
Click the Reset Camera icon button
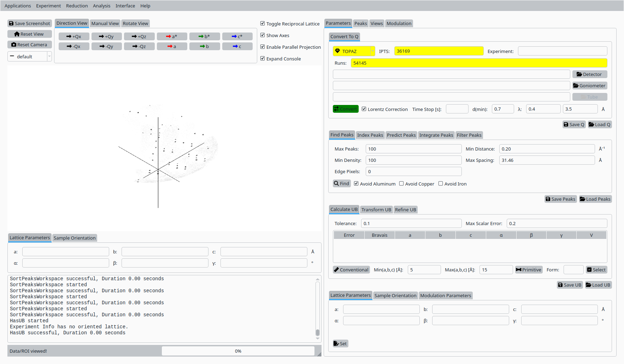[30, 45]
